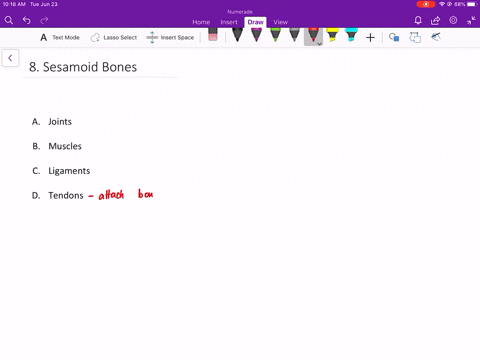This screenshot has width=480, height=360.
Task: Tap the Wi-Fi status icon
Action: (442, 4)
